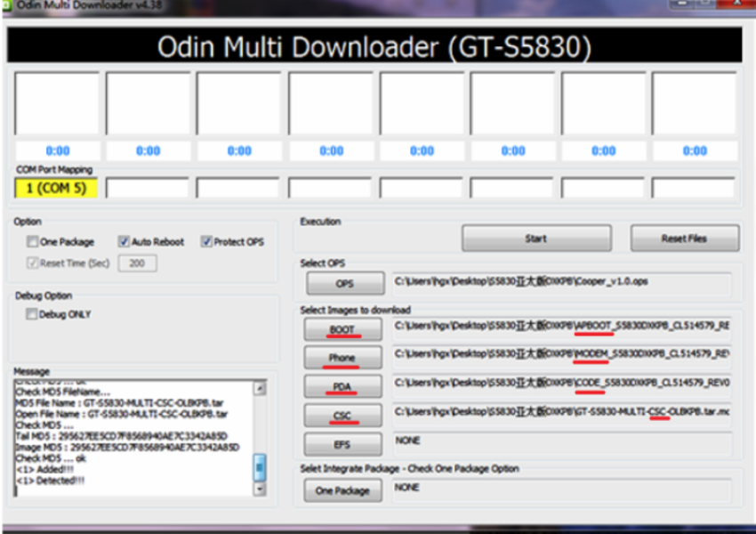The width and height of the screenshot is (756, 534).
Task: Enable the One Package checkbox
Action: 32,242
